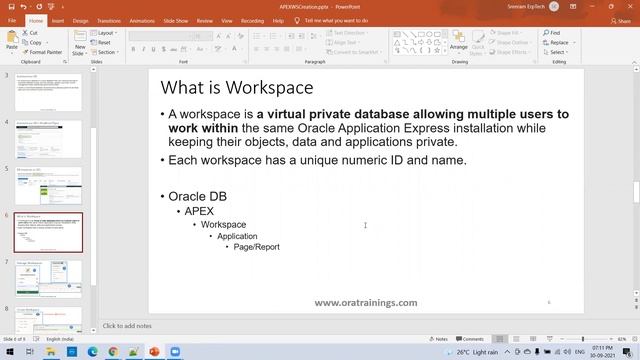Switch to Normal view in status bar
640x360 pixels.
(499, 339)
